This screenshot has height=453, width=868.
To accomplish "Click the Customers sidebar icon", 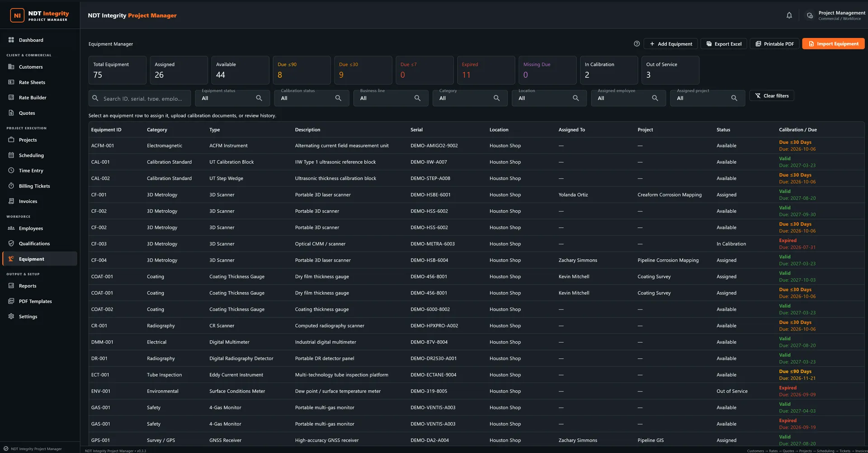I will coord(11,67).
